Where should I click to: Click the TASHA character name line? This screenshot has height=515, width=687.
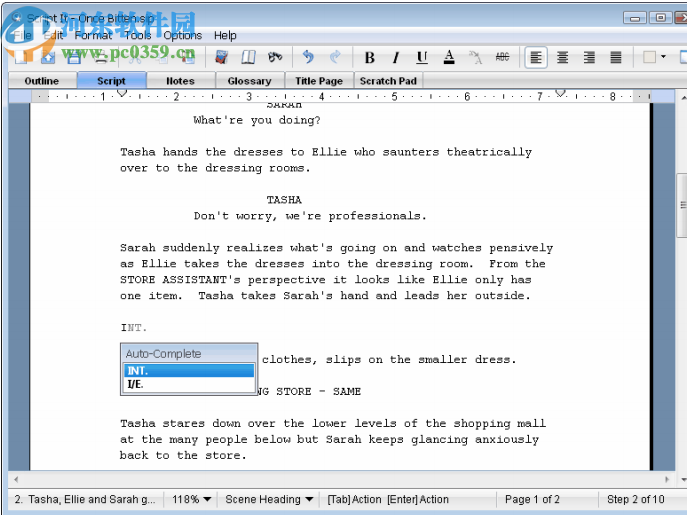coord(284,200)
